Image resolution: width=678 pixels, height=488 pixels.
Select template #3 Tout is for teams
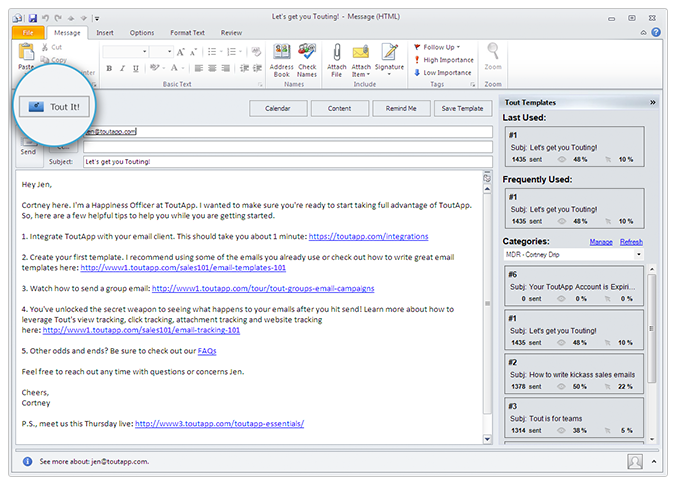pos(574,418)
